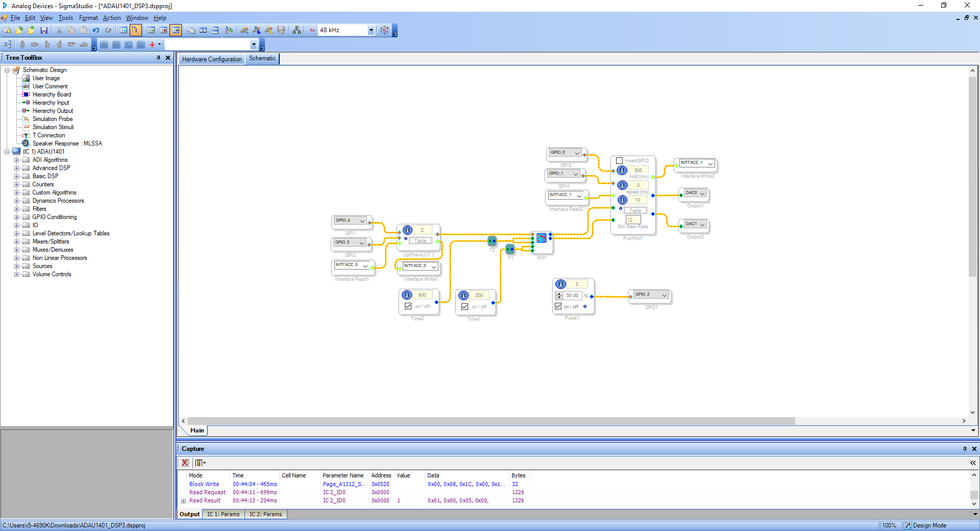Collapse the Schematic Design tree node
The image size is (980, 531).
7,70
